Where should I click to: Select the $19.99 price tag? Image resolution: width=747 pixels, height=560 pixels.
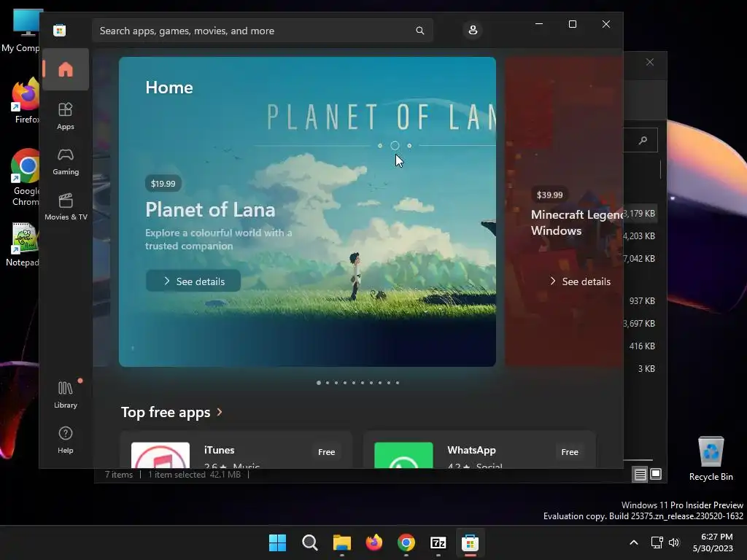click(x=163, y=183)
